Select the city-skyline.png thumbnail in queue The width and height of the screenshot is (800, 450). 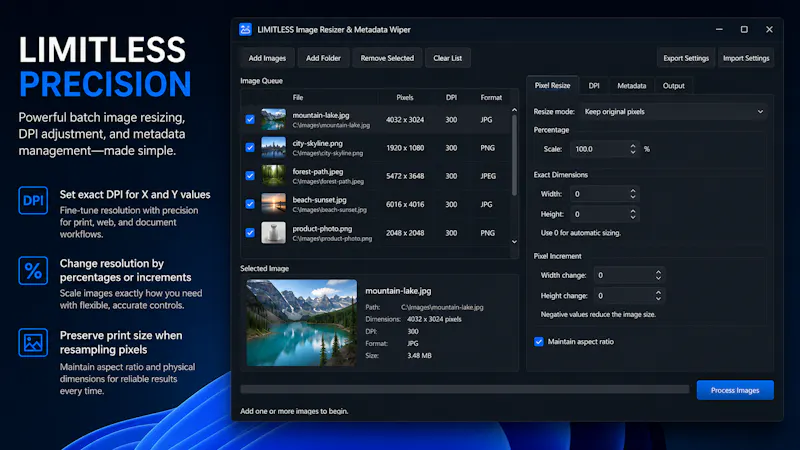click(x=273, y=147)
